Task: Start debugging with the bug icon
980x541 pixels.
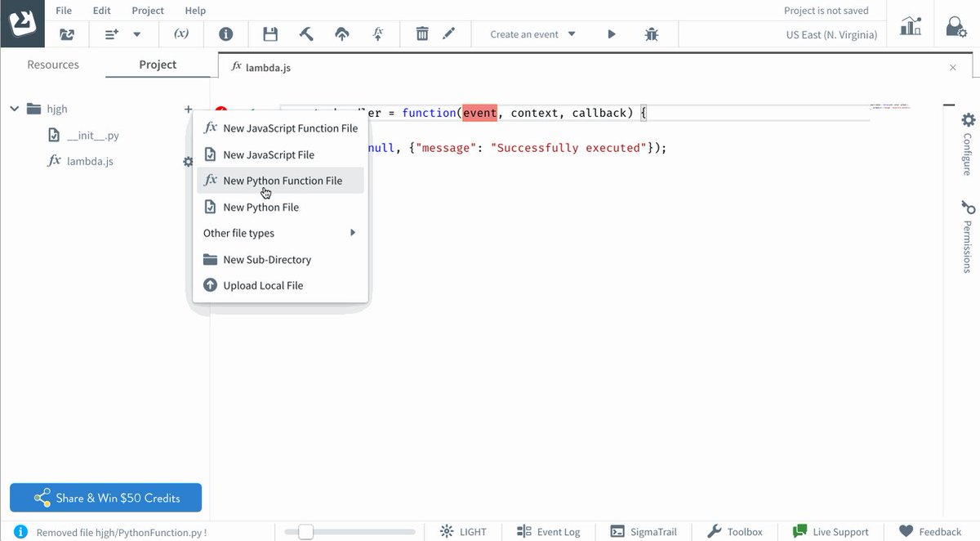Action: coord(651,34)
